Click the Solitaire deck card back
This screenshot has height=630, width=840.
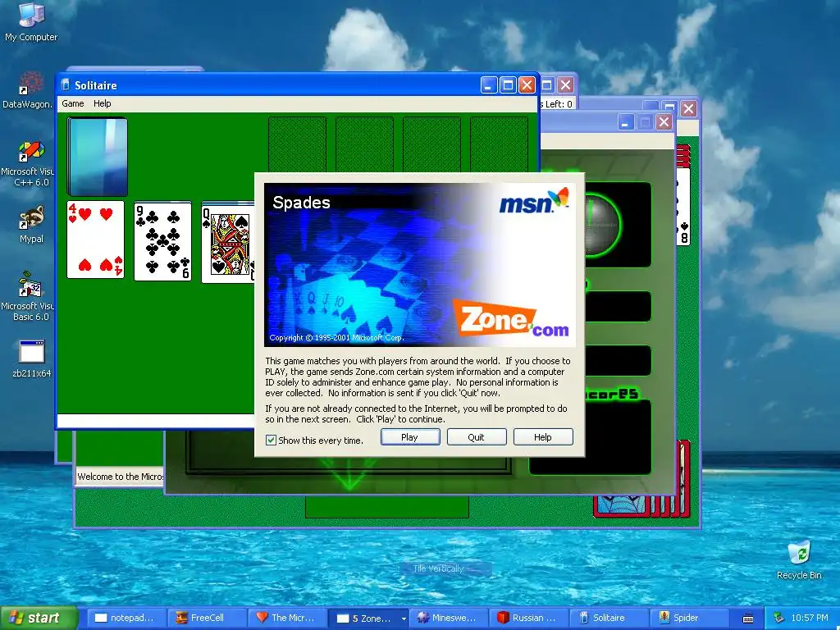[97, 157]
